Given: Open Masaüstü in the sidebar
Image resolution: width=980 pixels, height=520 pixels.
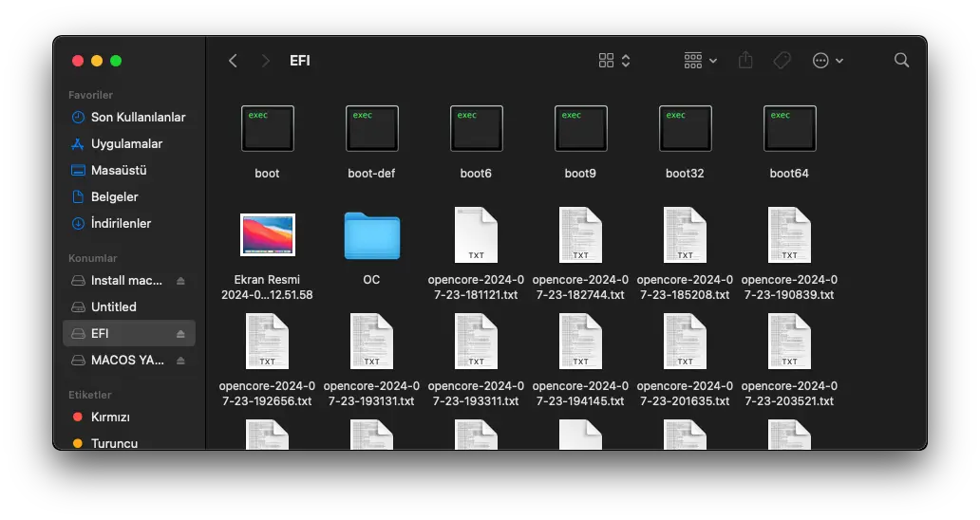Looking at the screenshot, I should click(129, 171).
